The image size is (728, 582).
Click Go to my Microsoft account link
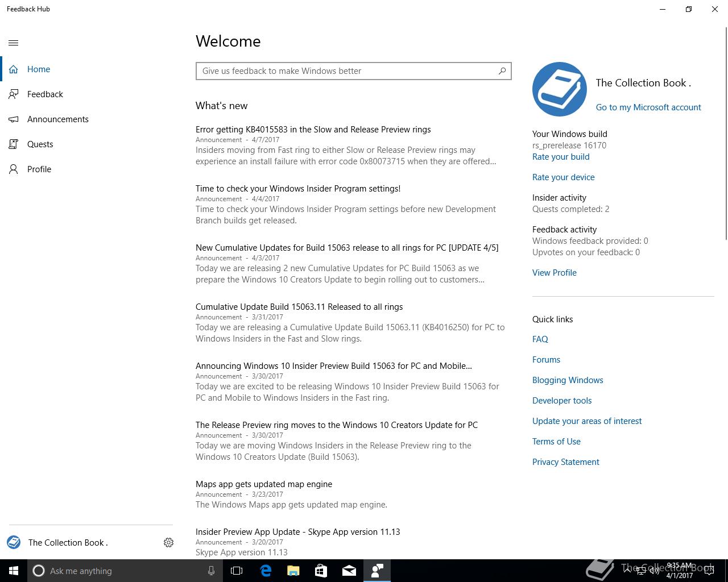click(648, 107)
